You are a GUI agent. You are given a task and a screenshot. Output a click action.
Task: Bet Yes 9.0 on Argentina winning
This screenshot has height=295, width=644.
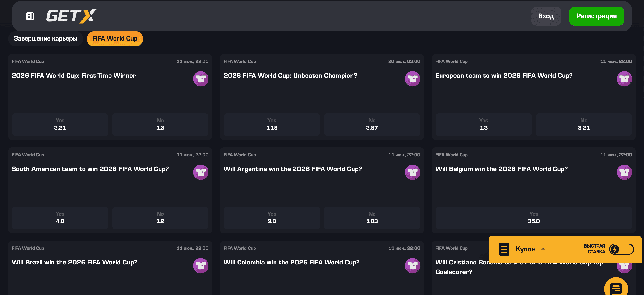(x=272, y=218)
